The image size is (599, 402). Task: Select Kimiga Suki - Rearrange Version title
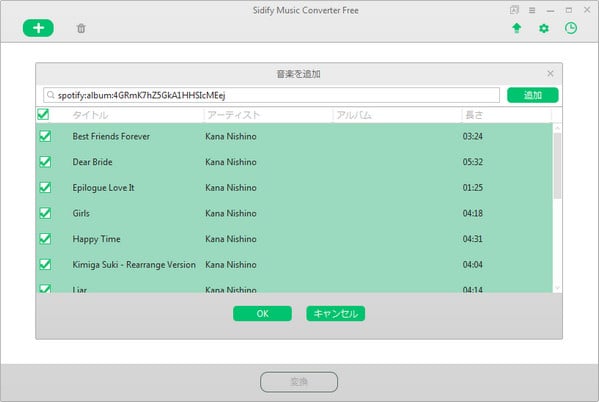pyautogui.click(x=134, y=265)
